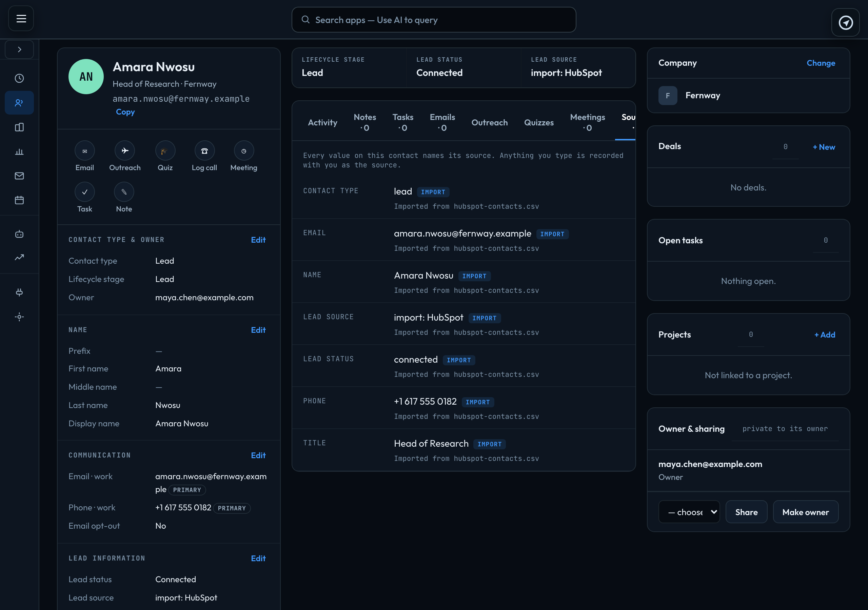Click the Make owner button
The image size is (868, 610).
[x=806, y=512]
